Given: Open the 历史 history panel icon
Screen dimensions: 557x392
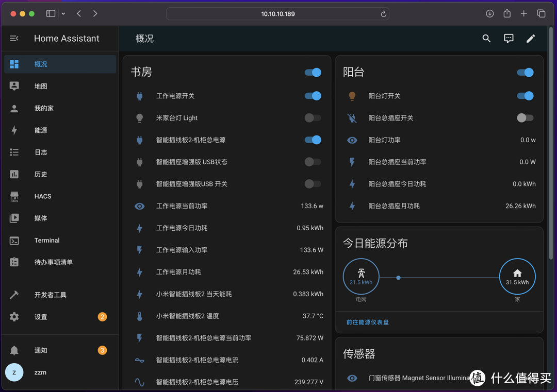Looking at the screenshot, I should click(x=14, y=174).
